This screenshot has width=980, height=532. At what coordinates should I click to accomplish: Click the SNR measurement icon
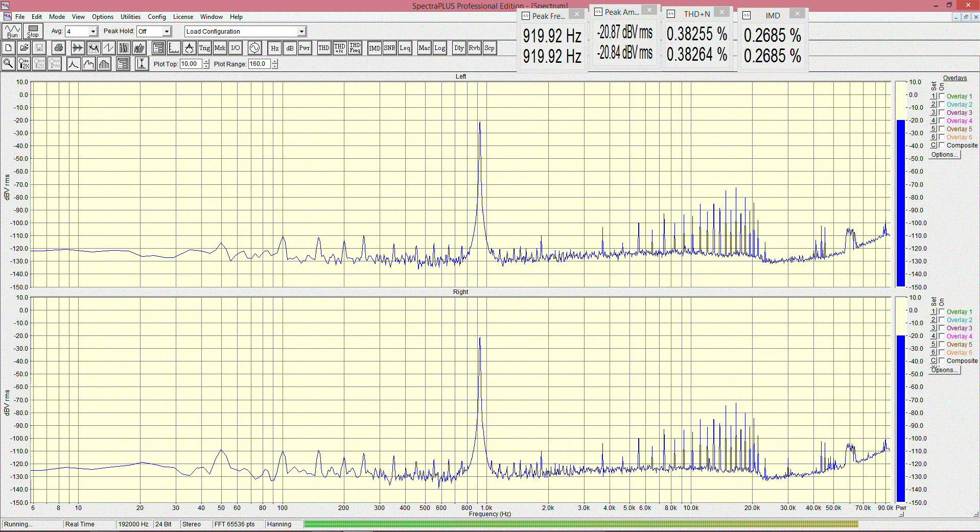pos(389,48)
